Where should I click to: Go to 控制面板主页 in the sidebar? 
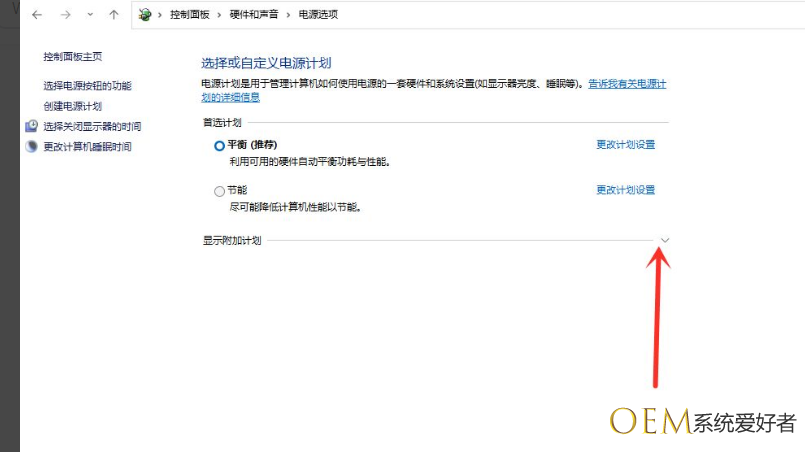(73, 57)
